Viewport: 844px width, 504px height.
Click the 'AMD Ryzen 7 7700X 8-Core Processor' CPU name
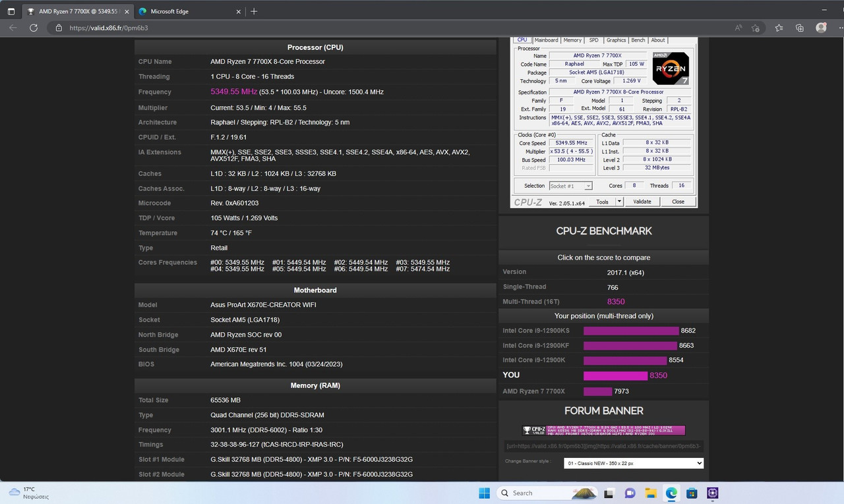(x=268, y=62)
